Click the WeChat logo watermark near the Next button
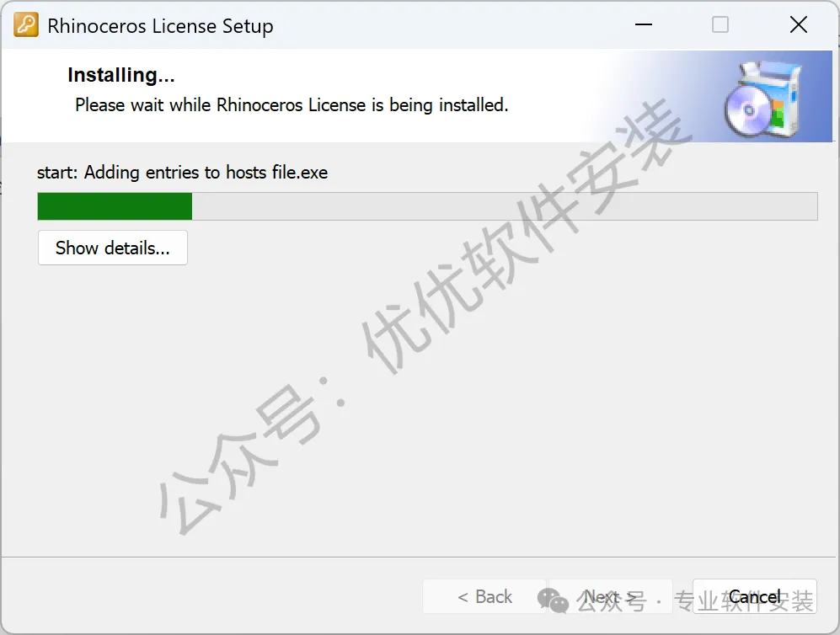 (553, 600)
